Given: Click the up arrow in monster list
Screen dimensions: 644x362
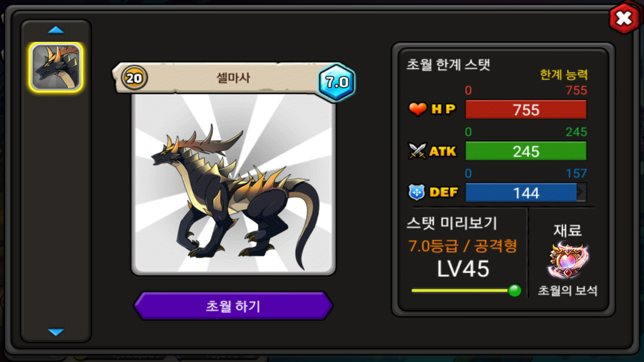Looking at the screenshot, I should pyautogui.click(x=56, y=30).
